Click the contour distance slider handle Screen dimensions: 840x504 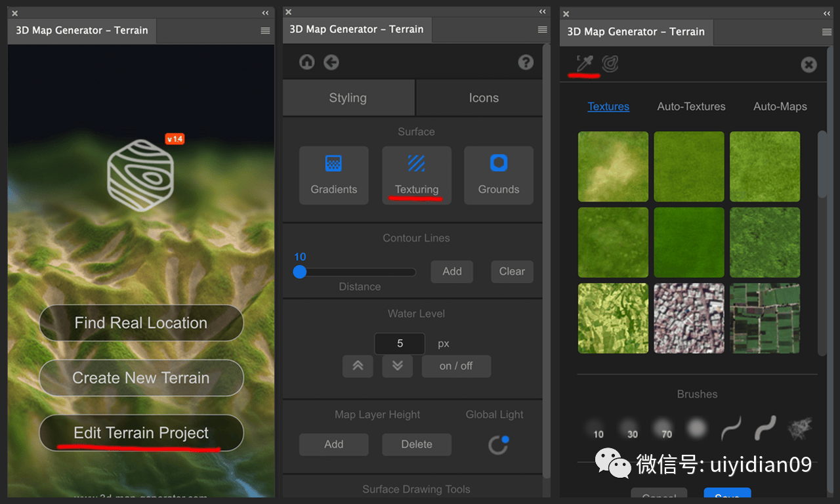[x=300, y=272]
